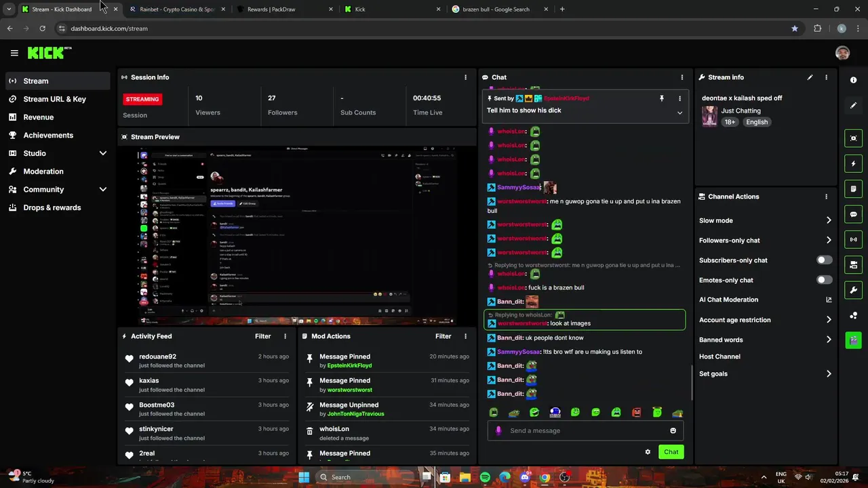The height and width of the screenshot is (488, 868).
Task: Expand Followers-only chat options arrow
Action: coord(829,240)
